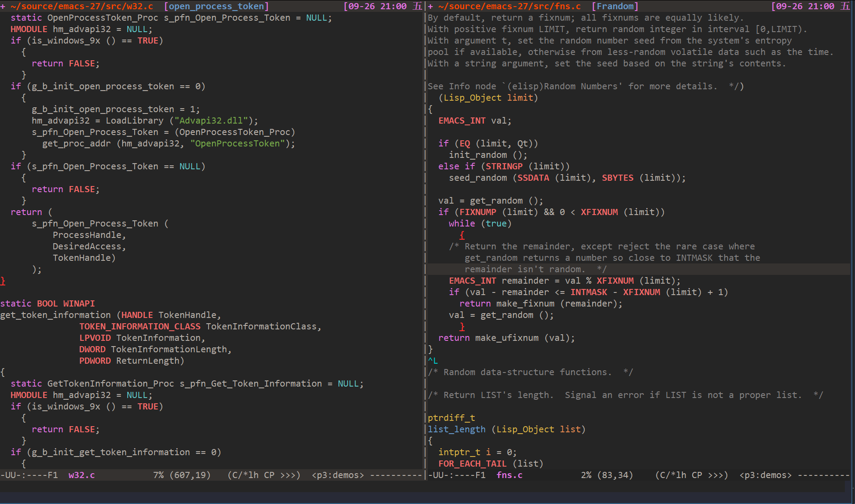Click the [Frandom] function name in right header
The height and width of the screenshot is (504, 855).
coord(615,6)
